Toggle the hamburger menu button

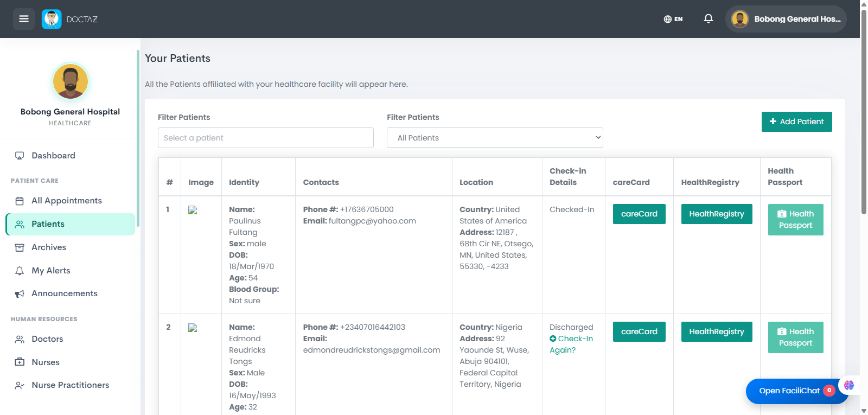pyautogui.click(x=24, y=19)
